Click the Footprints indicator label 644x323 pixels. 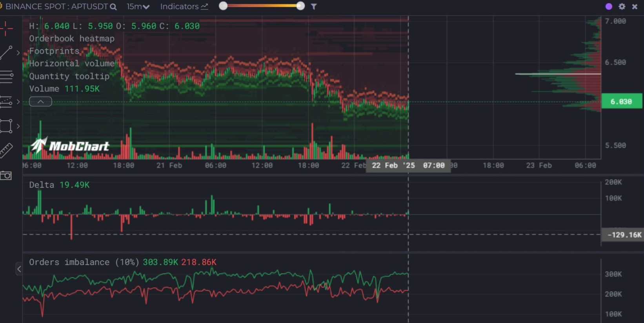click(54, 51)
